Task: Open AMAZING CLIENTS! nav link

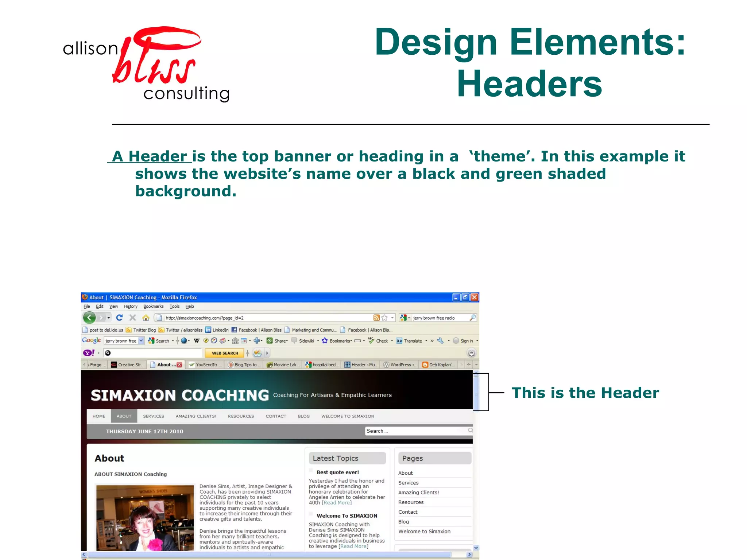Action: pyautogui.click(x=196, y=416)
